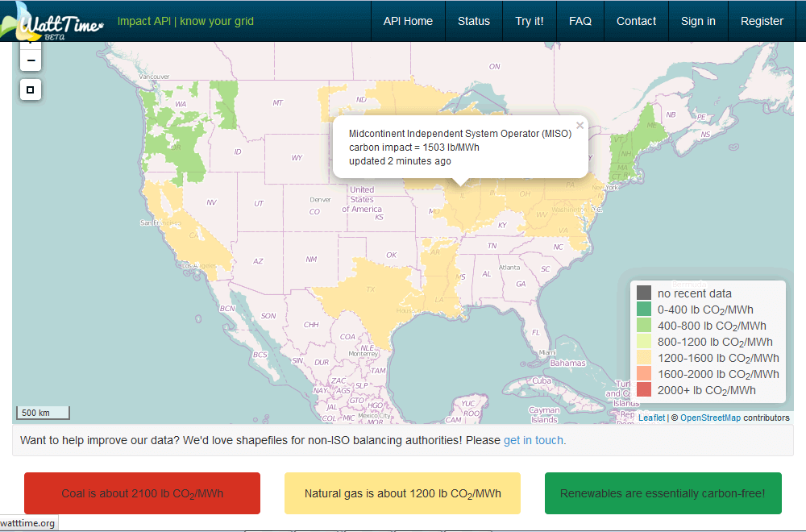
Task: Open the FAQ page
Action: point(580,21)
